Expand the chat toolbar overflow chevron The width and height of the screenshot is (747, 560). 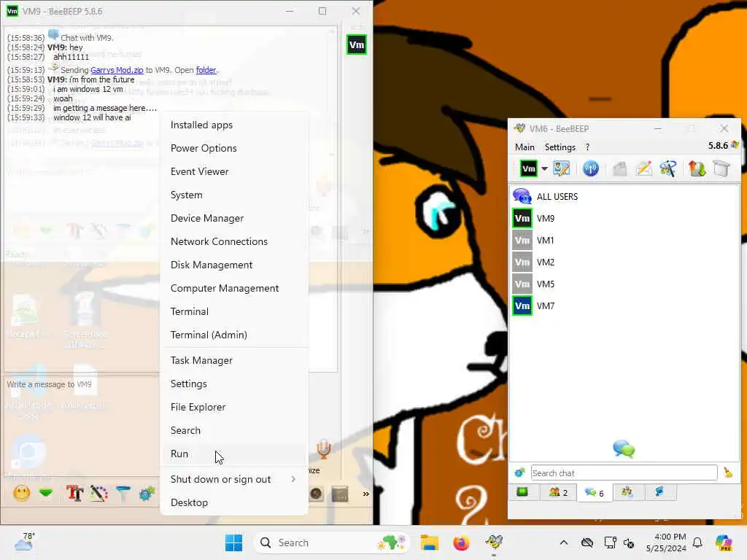pos(365,494)
